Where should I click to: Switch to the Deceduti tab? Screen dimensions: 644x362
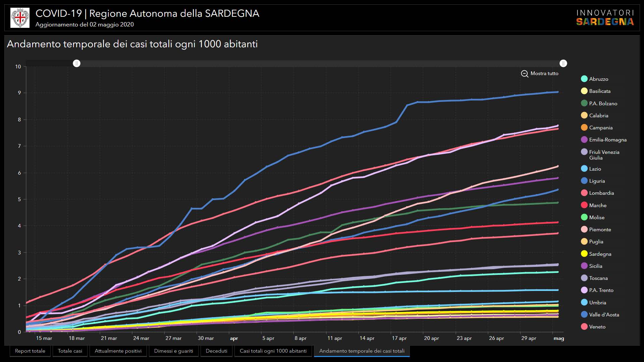[x=216, y=351]
